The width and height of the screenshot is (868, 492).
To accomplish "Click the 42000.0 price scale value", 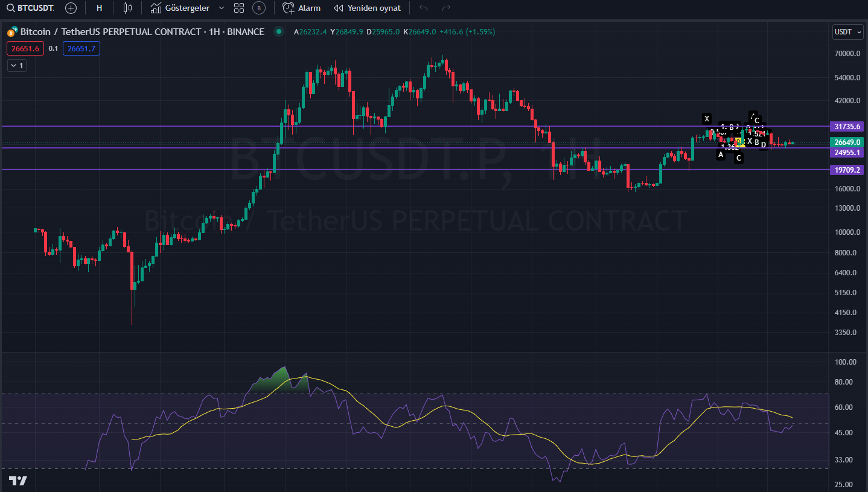I will coord(847,101).
